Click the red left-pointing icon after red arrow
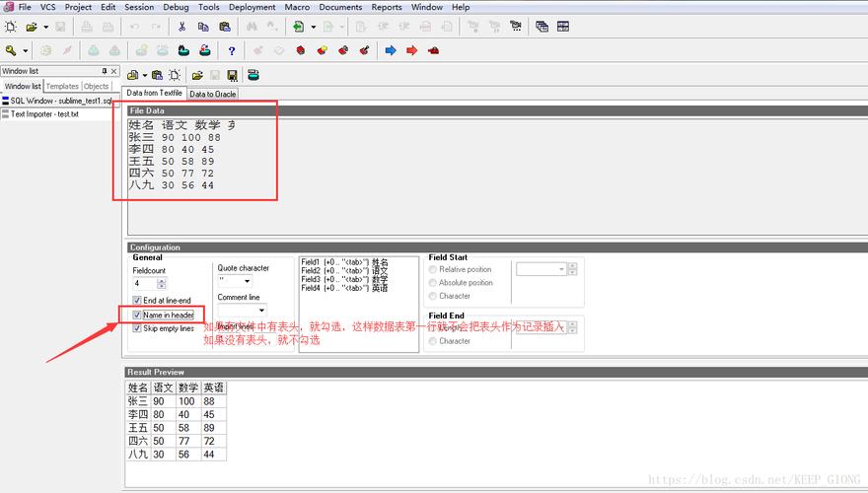This screenshot has width=868, height=493. [433, 51]
